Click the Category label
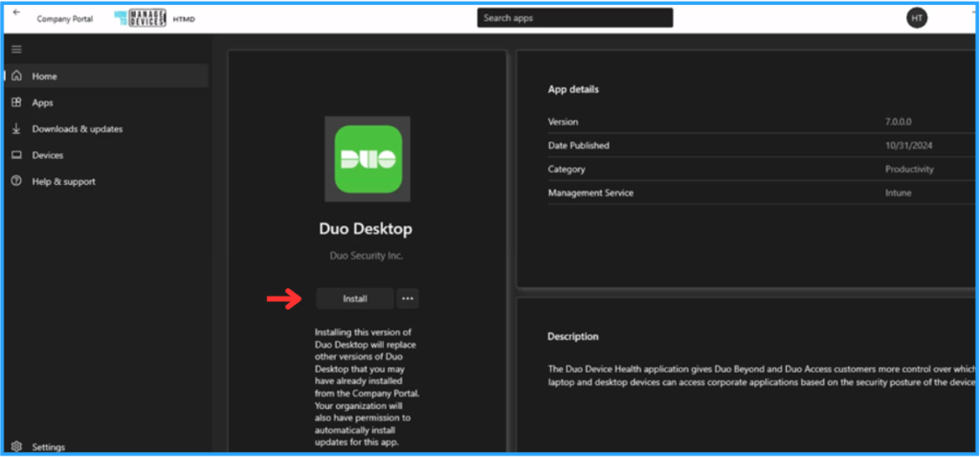The width and height of the screenshot is (980, 457). click(567, 169)
